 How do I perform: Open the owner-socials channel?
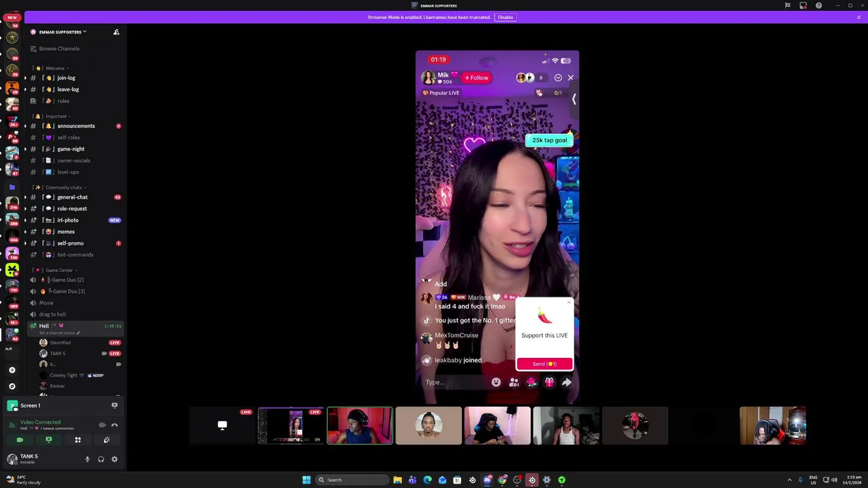75,161
